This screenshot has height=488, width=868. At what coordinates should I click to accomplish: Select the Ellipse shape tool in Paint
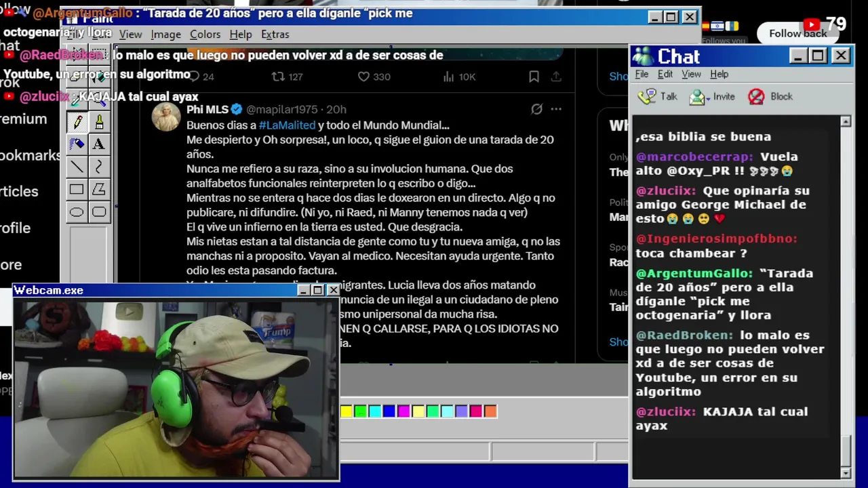77,212
